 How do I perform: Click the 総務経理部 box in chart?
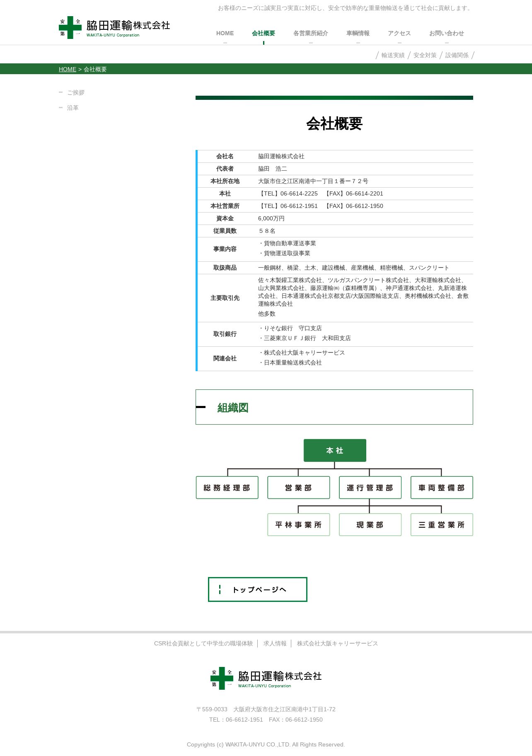pyautogui.click(x=227, y=488)
